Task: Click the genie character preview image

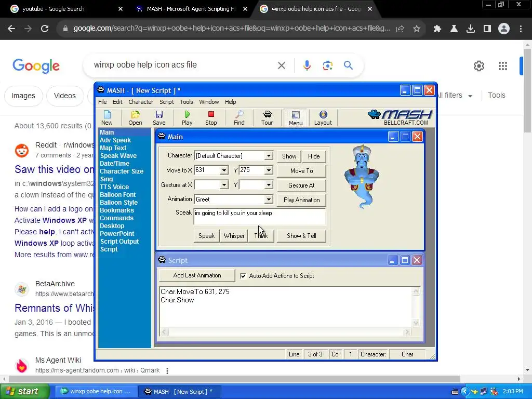Action: click(x=362, y=177)
